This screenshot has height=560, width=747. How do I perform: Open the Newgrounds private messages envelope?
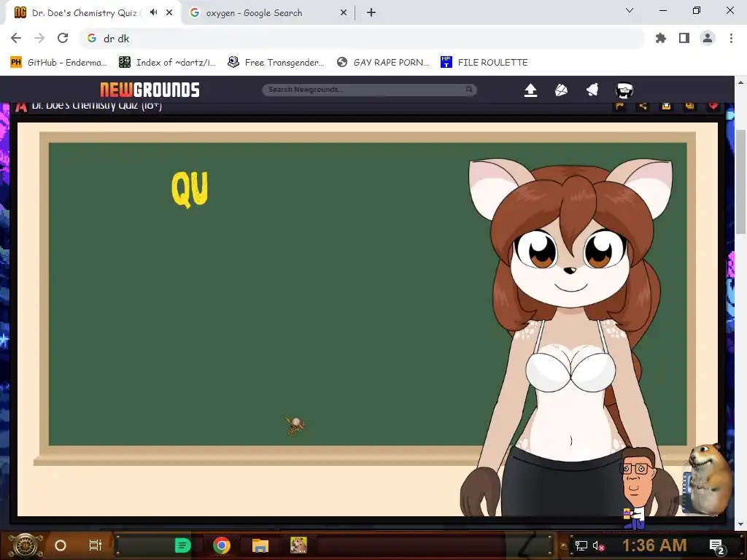tap(561, 90)
